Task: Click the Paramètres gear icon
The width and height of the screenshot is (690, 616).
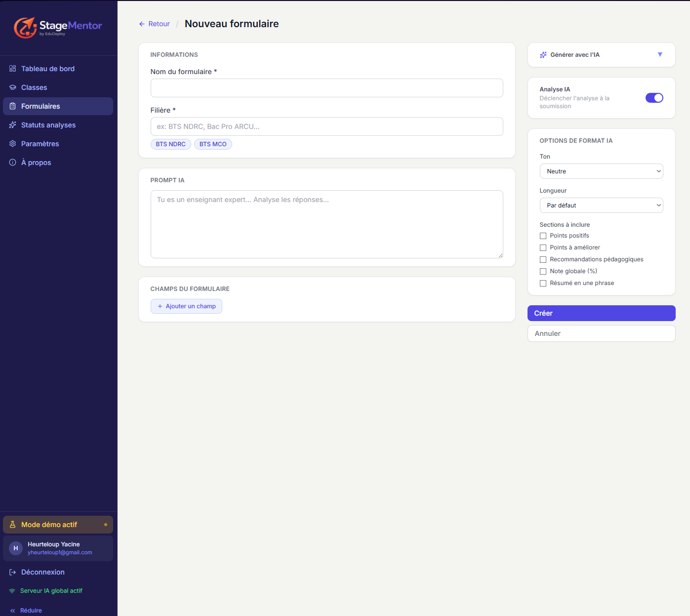Action: [13, 144]
